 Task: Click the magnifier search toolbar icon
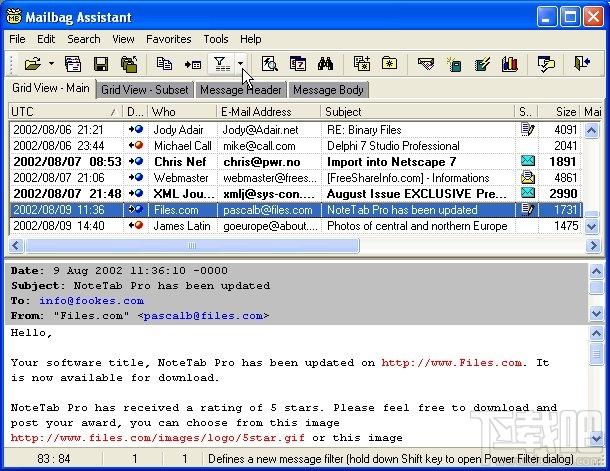pos(269,63)
